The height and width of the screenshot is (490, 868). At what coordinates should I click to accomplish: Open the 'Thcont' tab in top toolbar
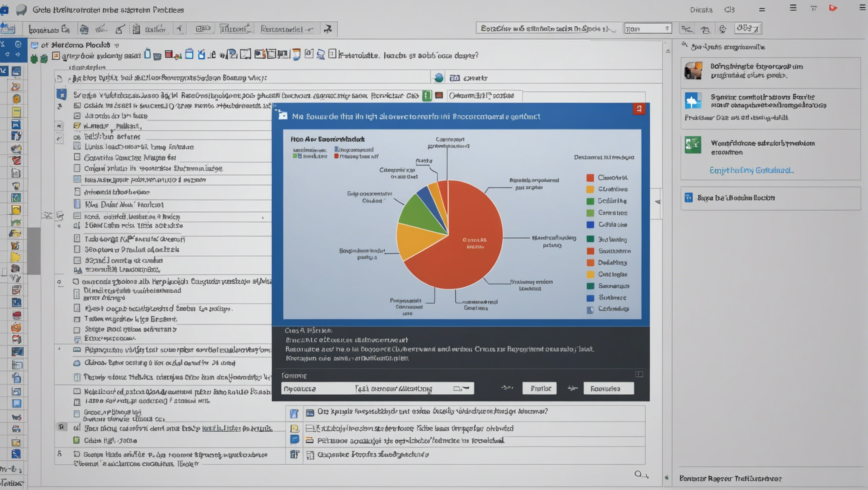(234, 29)
